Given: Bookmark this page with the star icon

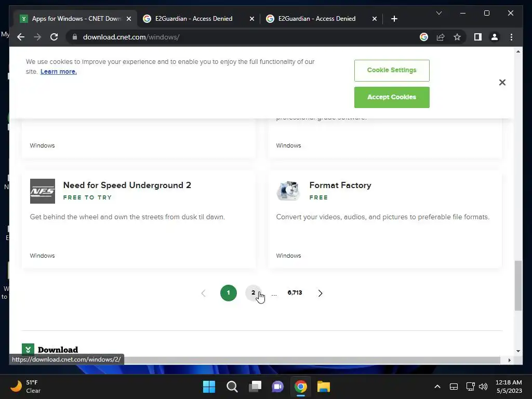Looking at the screenshot, I should [x=457, y=37].
